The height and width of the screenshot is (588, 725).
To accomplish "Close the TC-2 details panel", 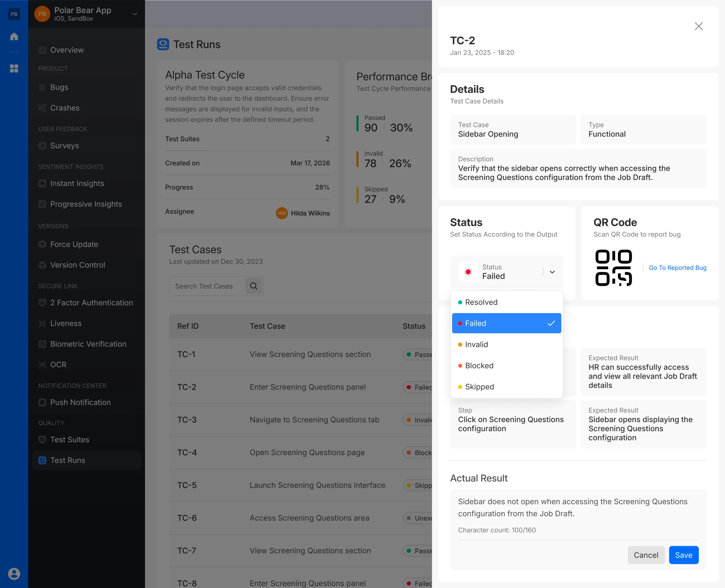I will tap(698, 26).
